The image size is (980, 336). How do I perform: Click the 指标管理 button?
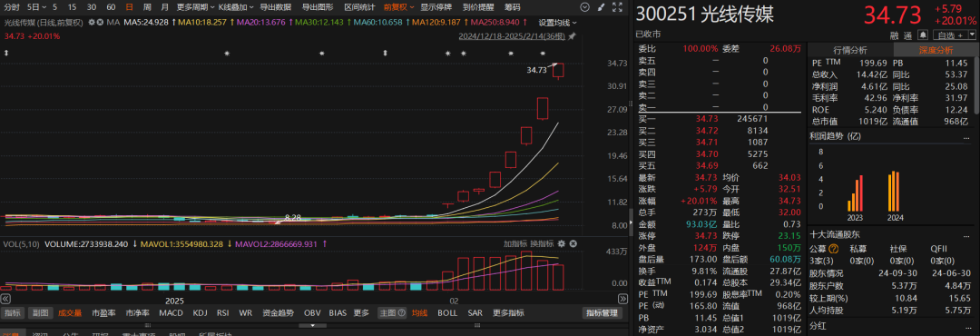click(x=602, y=313)
